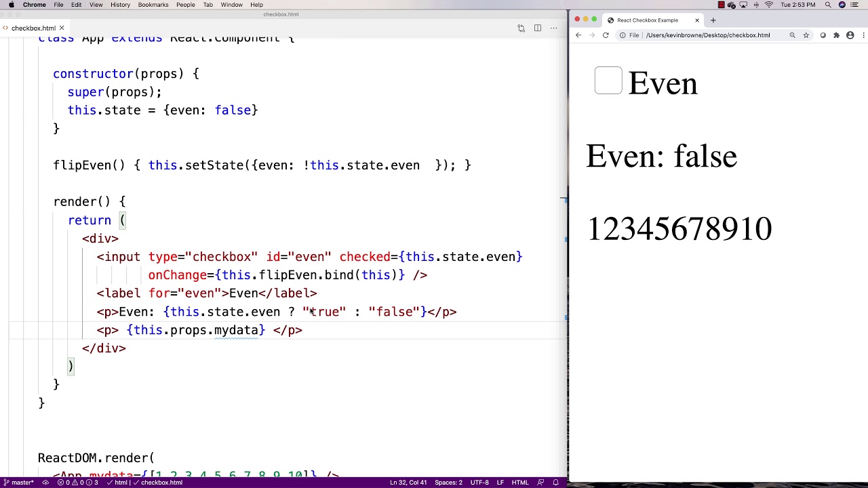The image size is (868, 488).
Task: Click onChange handler line in editor
Action: click(x=288, y=275)
